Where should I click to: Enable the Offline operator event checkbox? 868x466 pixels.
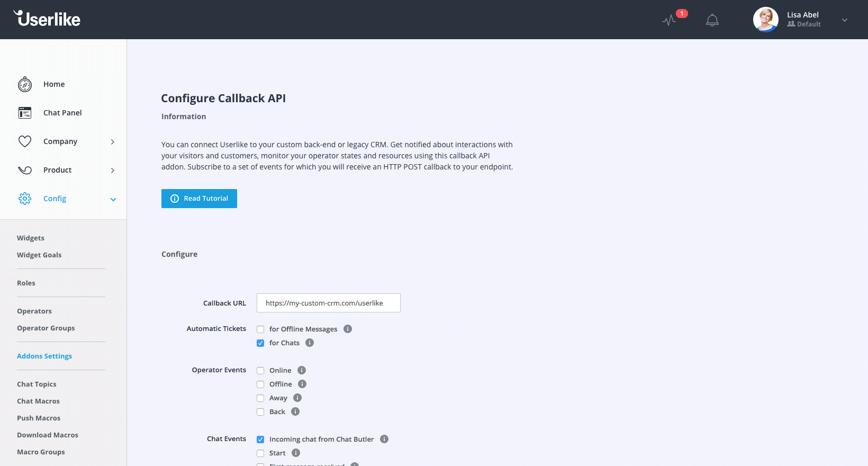pos(260,384)
